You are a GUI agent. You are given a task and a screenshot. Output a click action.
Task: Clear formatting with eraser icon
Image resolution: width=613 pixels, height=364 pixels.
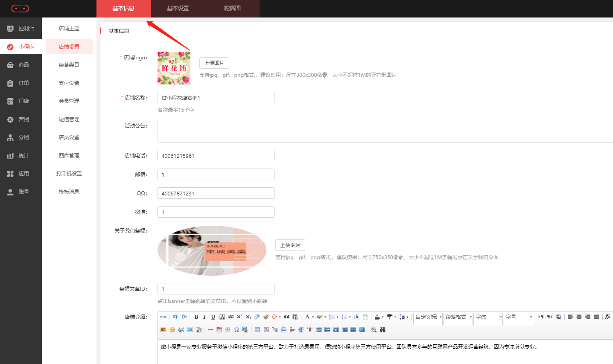(x=257, y=317)
